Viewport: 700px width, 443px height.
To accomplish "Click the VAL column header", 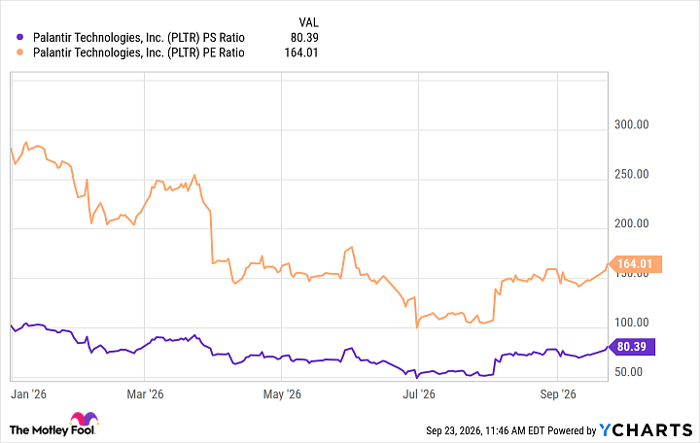I will click(308, 22).
